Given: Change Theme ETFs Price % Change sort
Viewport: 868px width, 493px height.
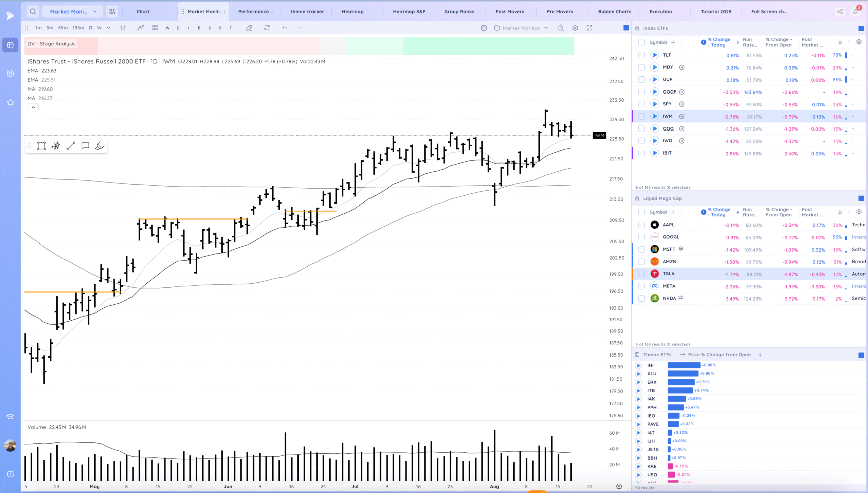Looking at the screenshot, I should (x=760, y=355).
